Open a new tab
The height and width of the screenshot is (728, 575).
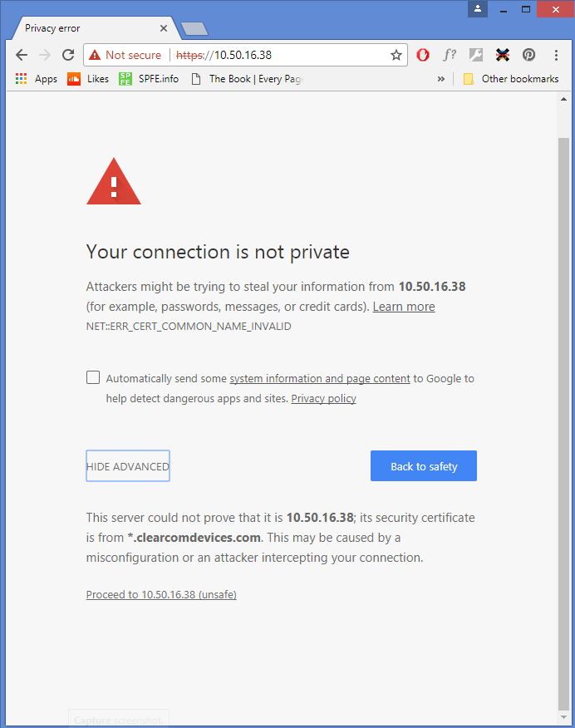[194, 29]
